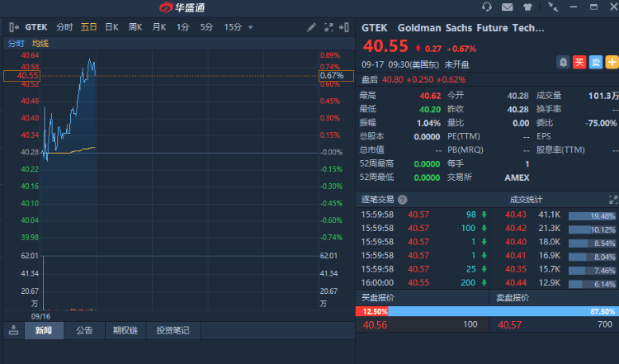Click the blue Sell (卖) icon

[596, 62]
